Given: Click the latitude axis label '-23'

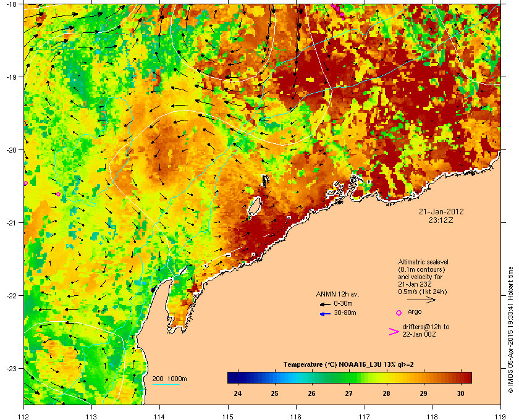Looking at the screenshot, I should pyautogui.click(x=12, y=368).
